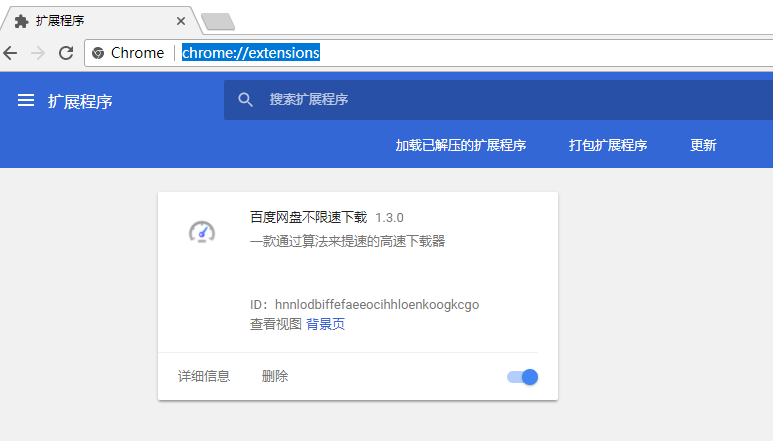Click the 更新 button
This screenshot has height=441, width=773.
[x=703, y=145]
